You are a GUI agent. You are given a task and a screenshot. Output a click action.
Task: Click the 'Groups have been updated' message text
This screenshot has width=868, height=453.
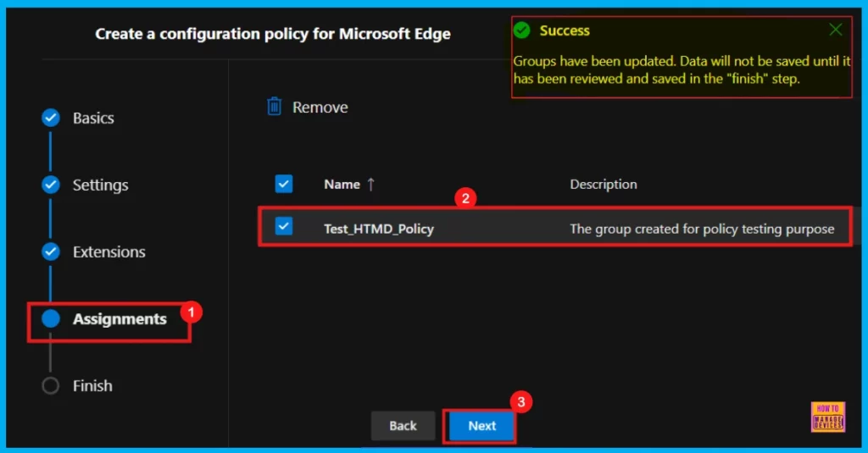pyautogui.click(x=682, y=69)
